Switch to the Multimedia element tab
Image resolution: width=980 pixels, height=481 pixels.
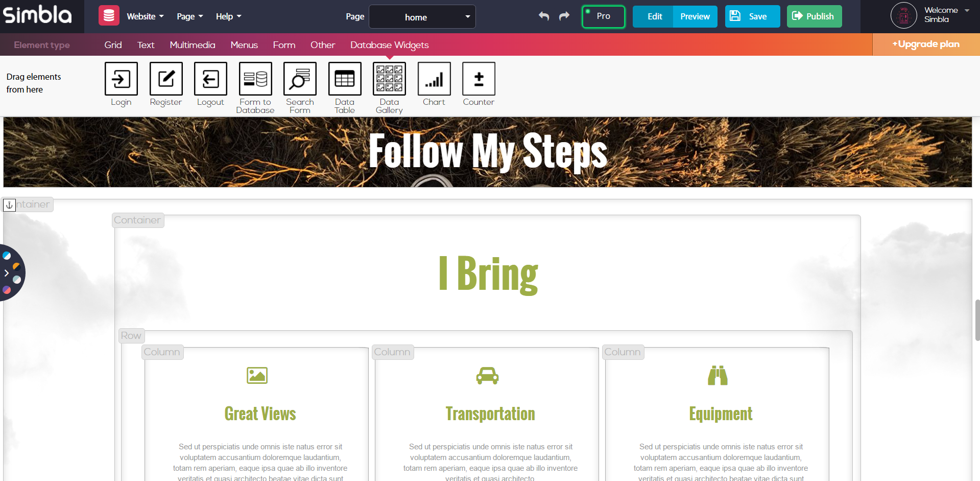(193, 45)
